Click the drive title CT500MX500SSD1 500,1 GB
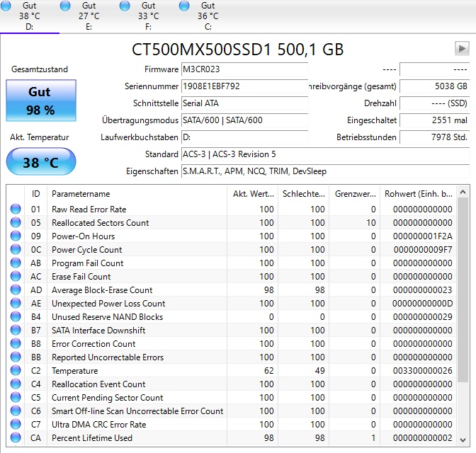The height and width of the screenshot is (453, 476). pos(238,50)
